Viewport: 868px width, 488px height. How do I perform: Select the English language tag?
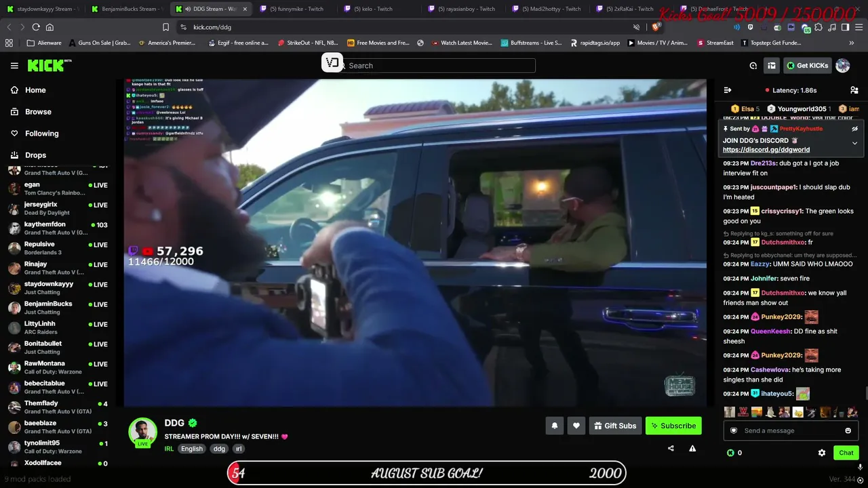(192, 449)
